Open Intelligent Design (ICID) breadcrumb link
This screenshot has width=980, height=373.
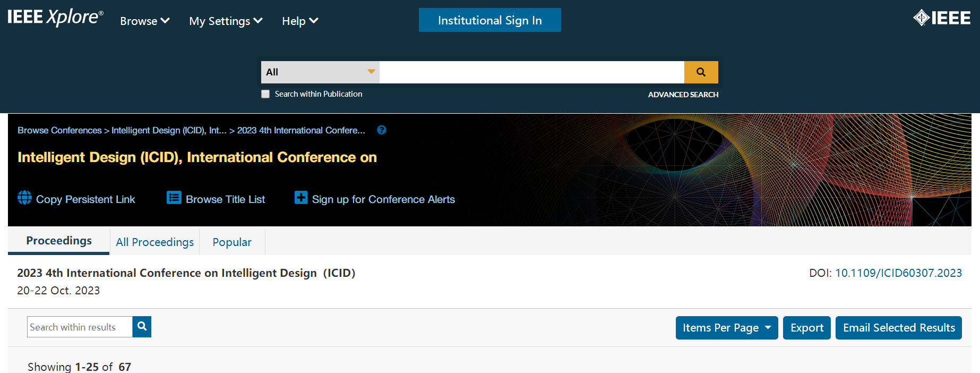[169, 130]
